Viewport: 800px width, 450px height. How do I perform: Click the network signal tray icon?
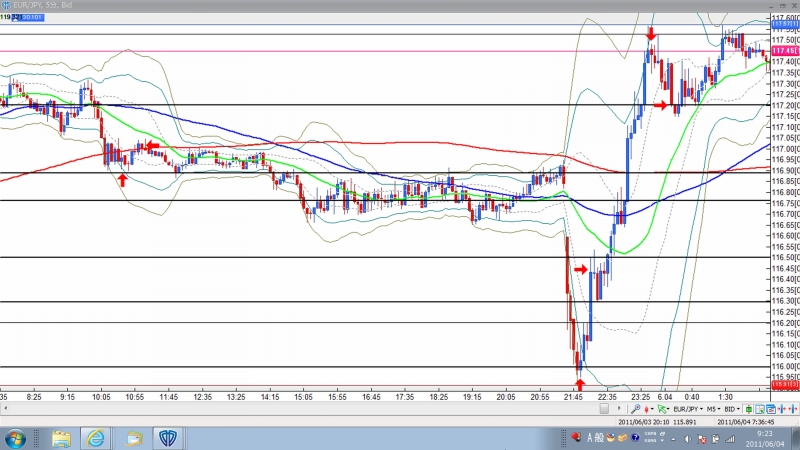[730, 439]
